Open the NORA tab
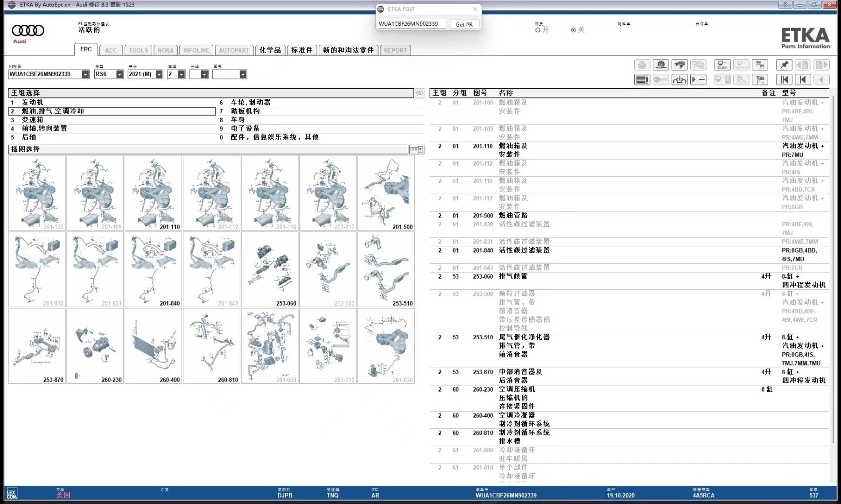Screen dimensions: 841x504 [166, 50]
